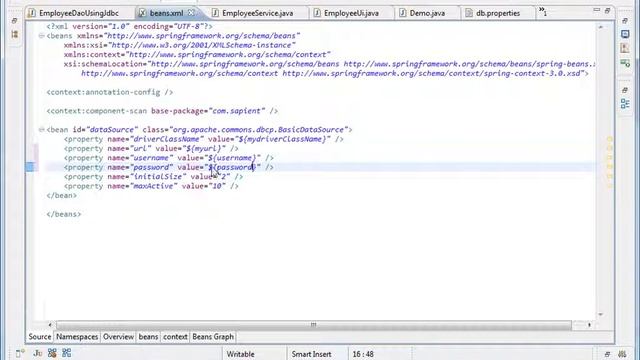Open the Namespaces page tab
The width and height of the screenshot is (640, 360).
77,337
